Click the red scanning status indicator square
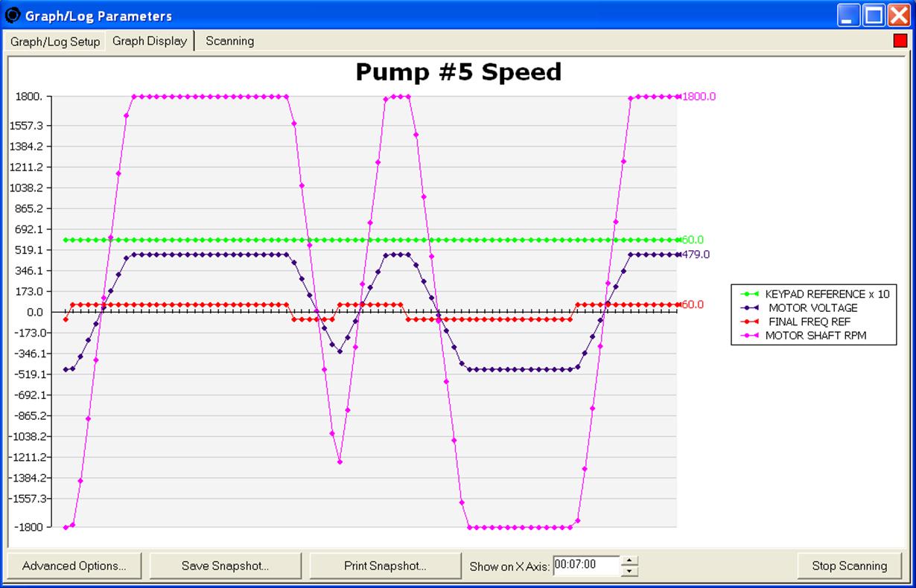This screenshot has height=588, width=916. [x=900, y=41]
